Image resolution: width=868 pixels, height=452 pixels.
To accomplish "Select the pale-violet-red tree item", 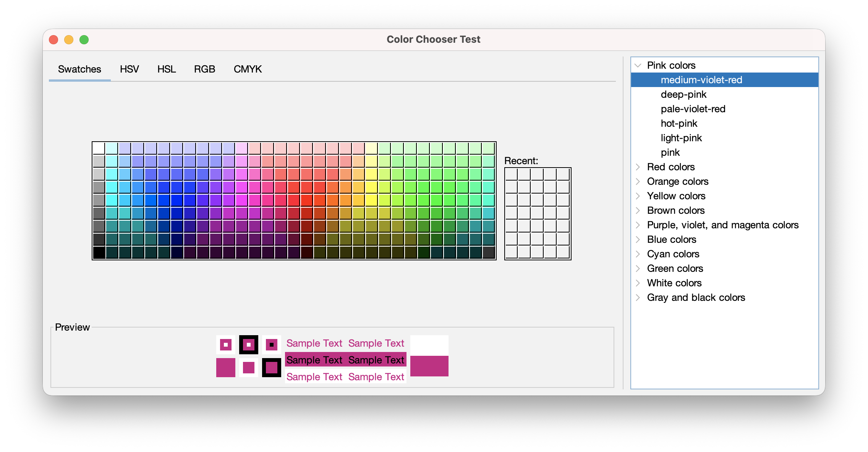I will (x=693, y=109).
